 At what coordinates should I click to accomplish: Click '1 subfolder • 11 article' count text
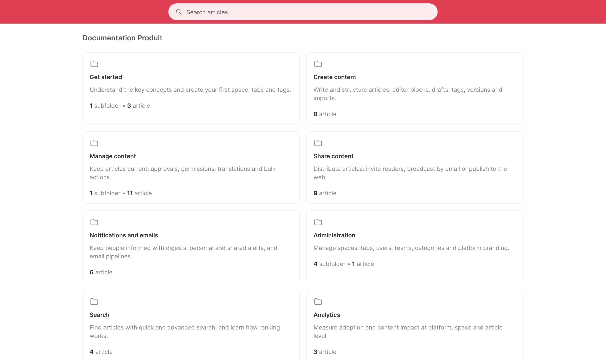(121, 193)
